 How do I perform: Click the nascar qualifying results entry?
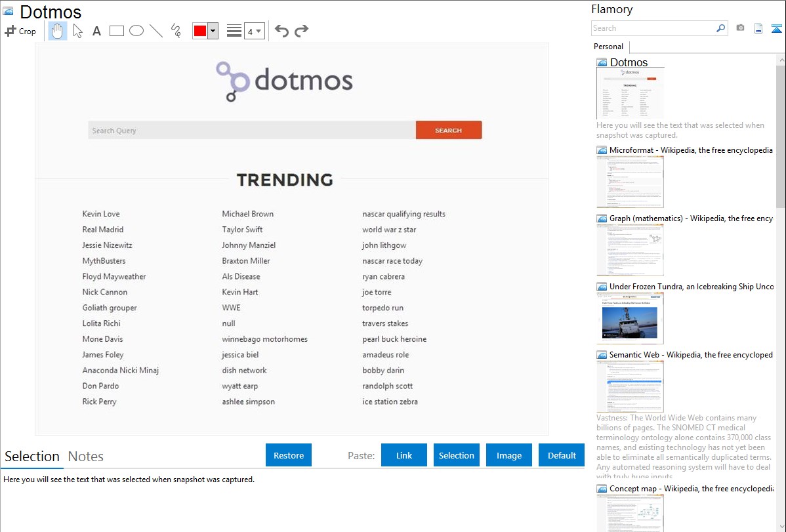(x=403, y=214)
